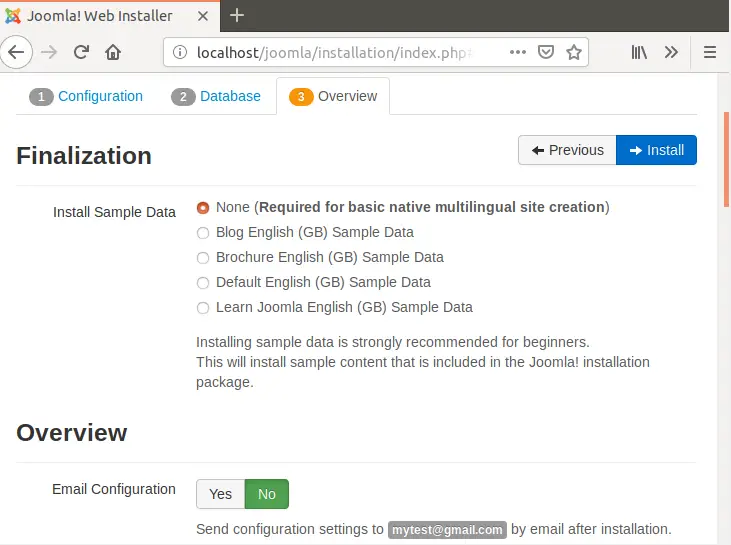The width and height of the screenshot is (731, 545).
Task: Switch to the Database step tab
Action: pyautogui.click(x=217, y=96)
